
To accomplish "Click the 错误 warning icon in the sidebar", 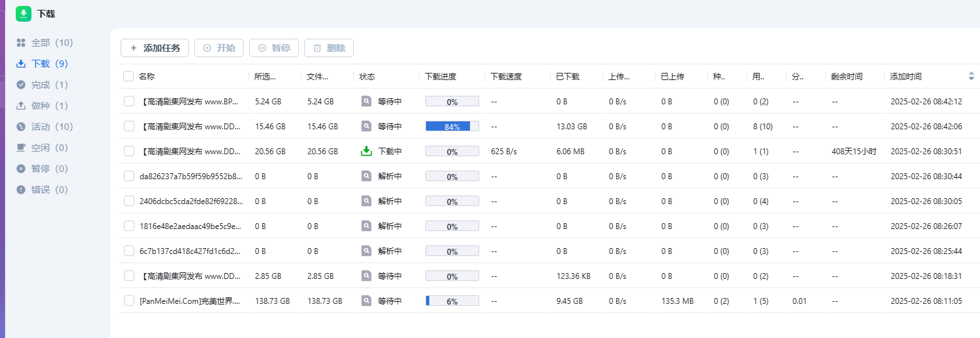I will [21, 190].
